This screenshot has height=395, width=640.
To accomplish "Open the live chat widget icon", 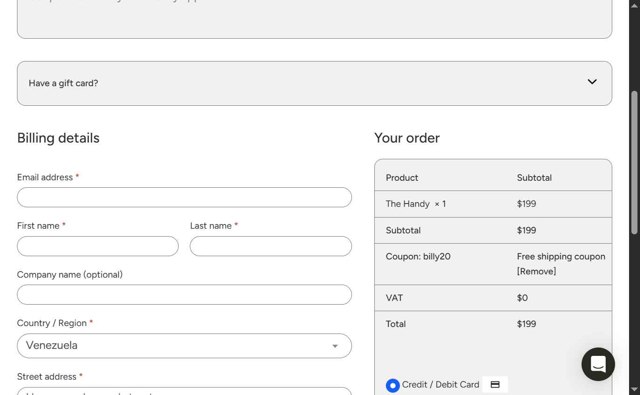I will coord(598,364).
